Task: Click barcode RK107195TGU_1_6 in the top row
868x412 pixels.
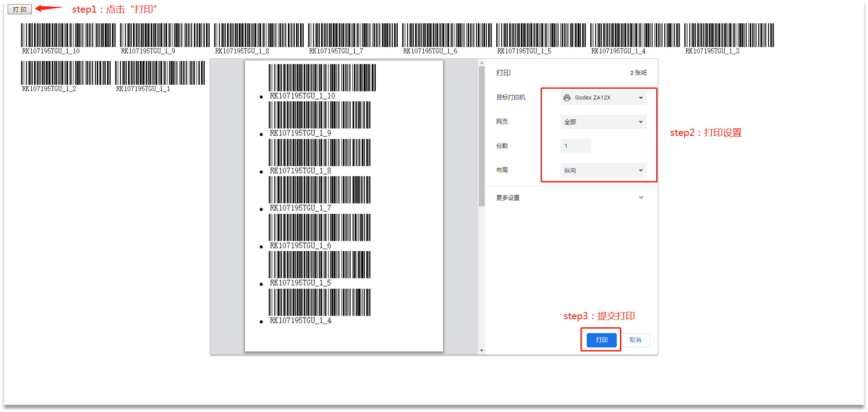Action: (x=447, y=35)
